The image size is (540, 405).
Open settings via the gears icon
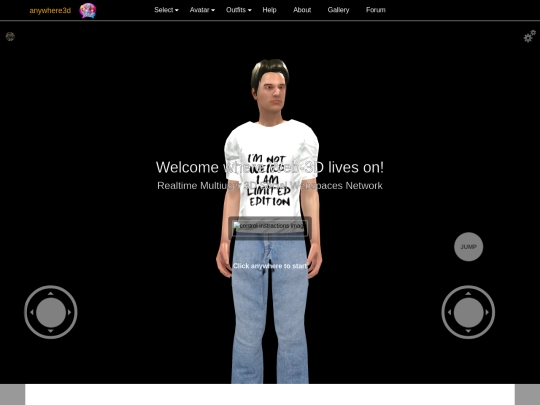click(530, 36)
